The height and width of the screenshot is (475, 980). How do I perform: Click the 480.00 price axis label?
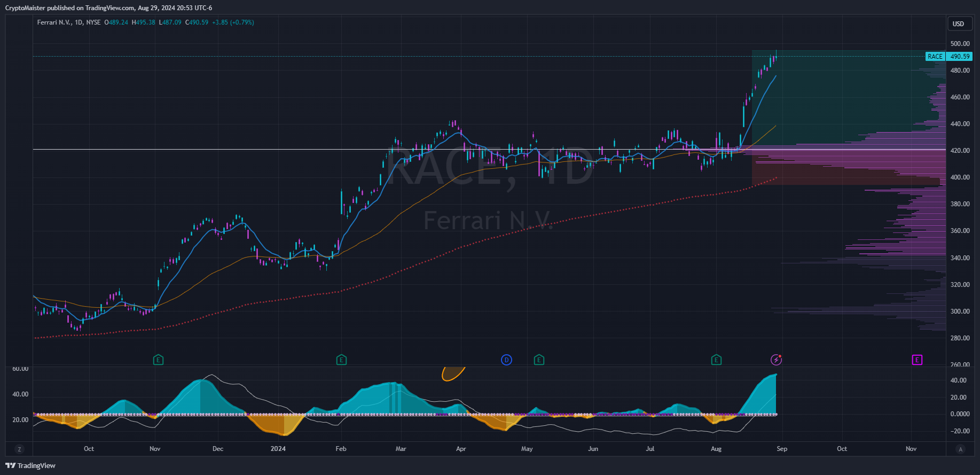pos(960,71)
